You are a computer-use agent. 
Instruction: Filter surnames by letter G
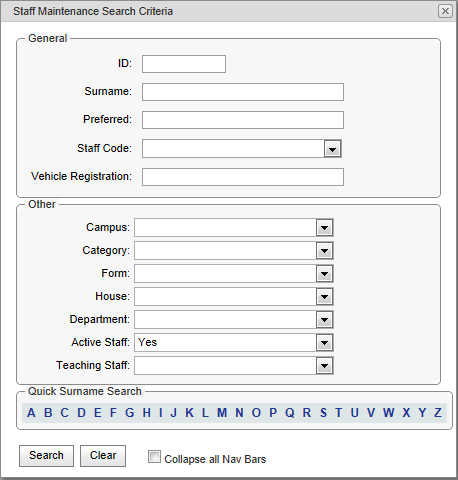(x=130, y=413)
